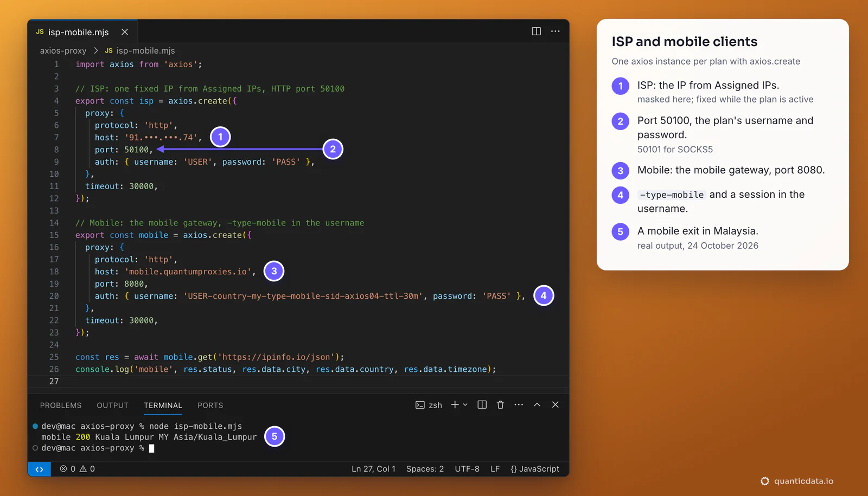Click the zsh terminal profile label
This screenshot has height=496, width=868.
pos(429,405)
